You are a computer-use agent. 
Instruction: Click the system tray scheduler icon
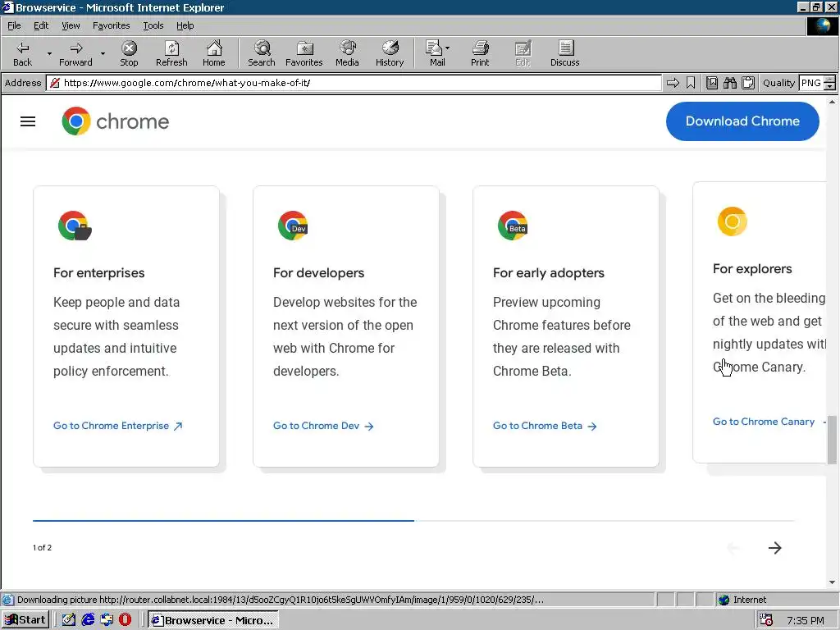click(767, 620)
